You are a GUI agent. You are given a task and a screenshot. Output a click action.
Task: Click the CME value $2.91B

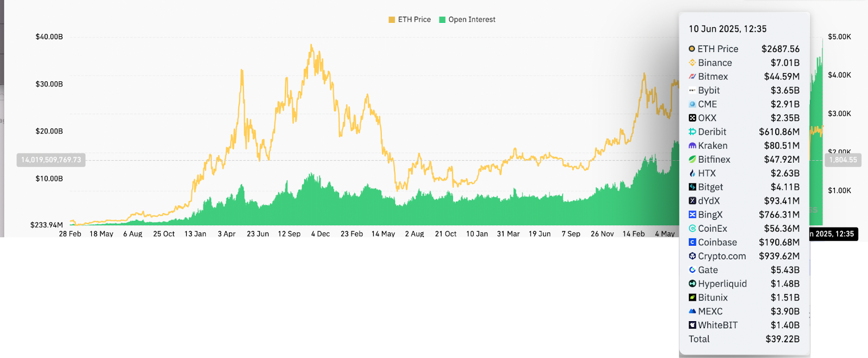coord(785,104)
